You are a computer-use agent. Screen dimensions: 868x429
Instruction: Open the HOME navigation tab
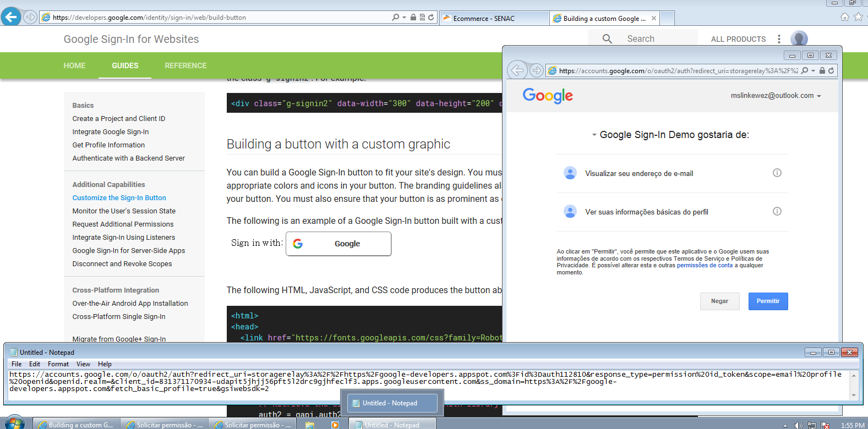click(x=74, y=65)
